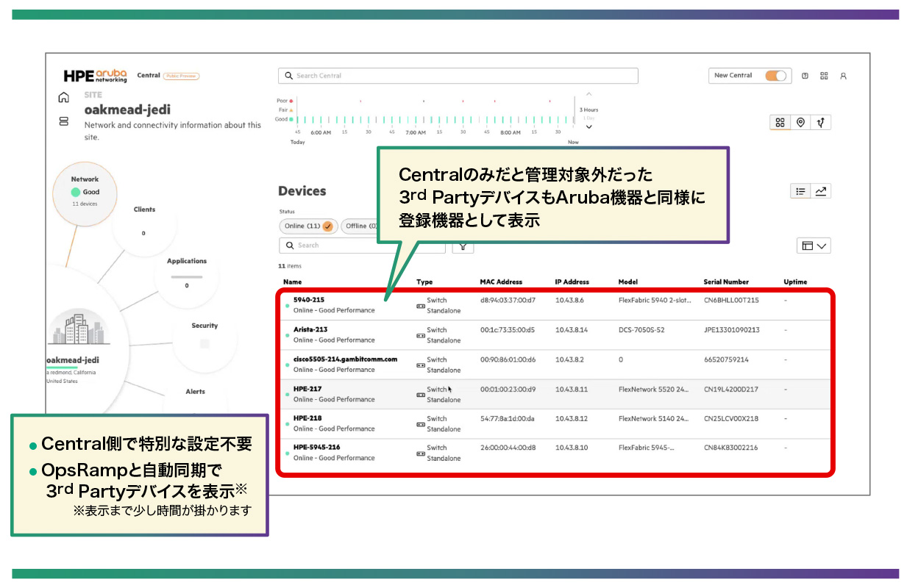Open the table column layout dropdown
The height and width of the screenshot is (588, 907).
tap(814, 246)
